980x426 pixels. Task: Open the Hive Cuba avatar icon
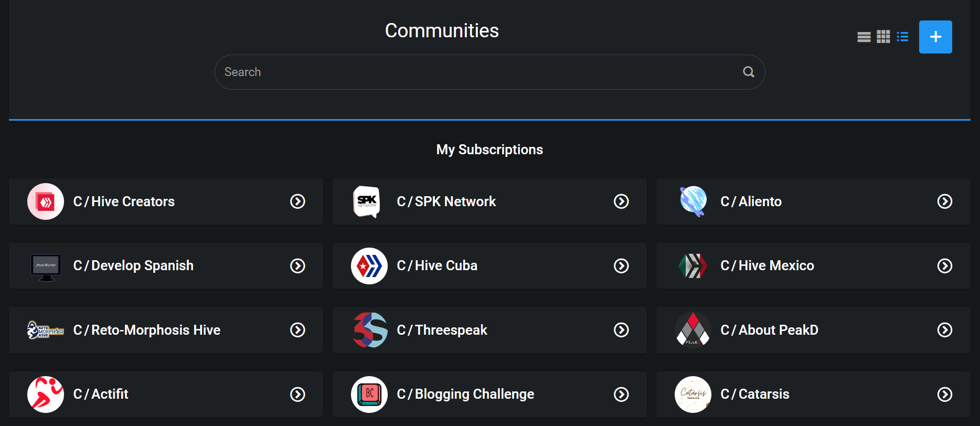pyautogui.click(x=369, y=266)
